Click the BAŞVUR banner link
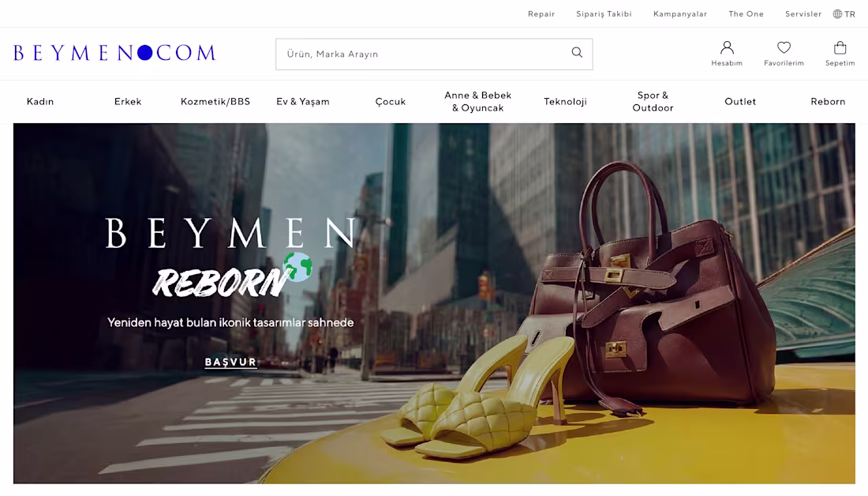Image resolution: width=868 pixels, height=496 pixels. (231, 362)
